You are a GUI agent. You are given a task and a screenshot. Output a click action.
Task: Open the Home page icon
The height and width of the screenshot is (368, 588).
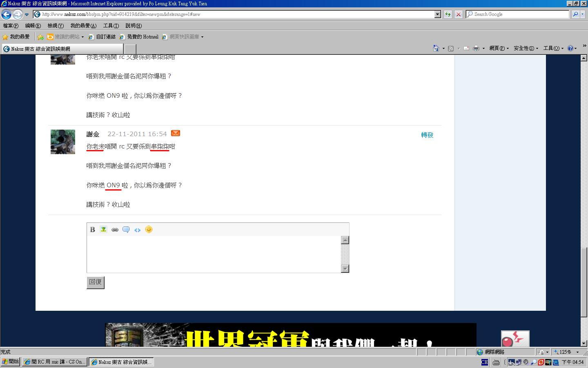[x=436, y=48]
